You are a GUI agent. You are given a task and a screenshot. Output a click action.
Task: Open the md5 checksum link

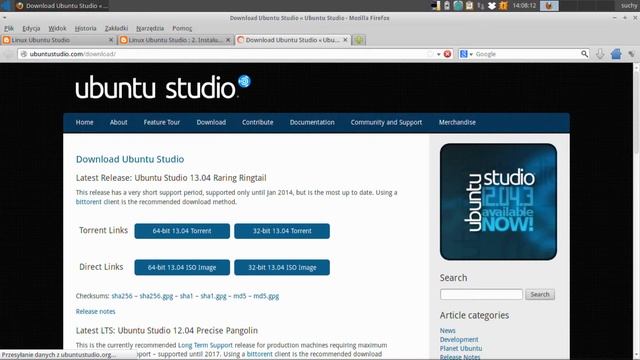pyautogui.click(x=240, y=296)
